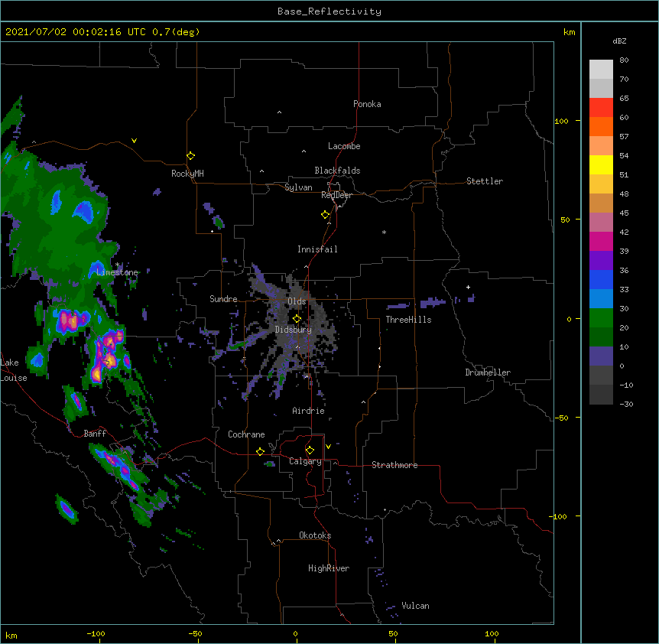
Task: Select the light grey 80–70 dBZ legend swatch
Action: [x=601, y=70]
